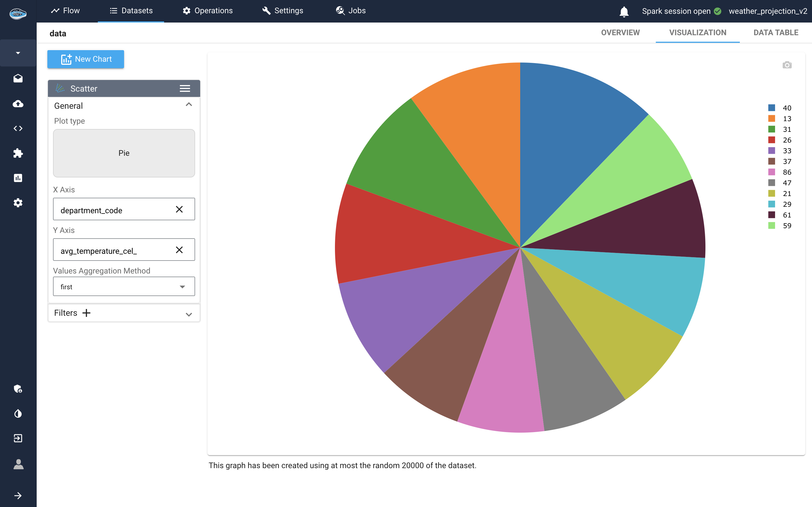Click the orange 13 legend swatch
The height and width of the screenshot is (507, 812).
771,119
